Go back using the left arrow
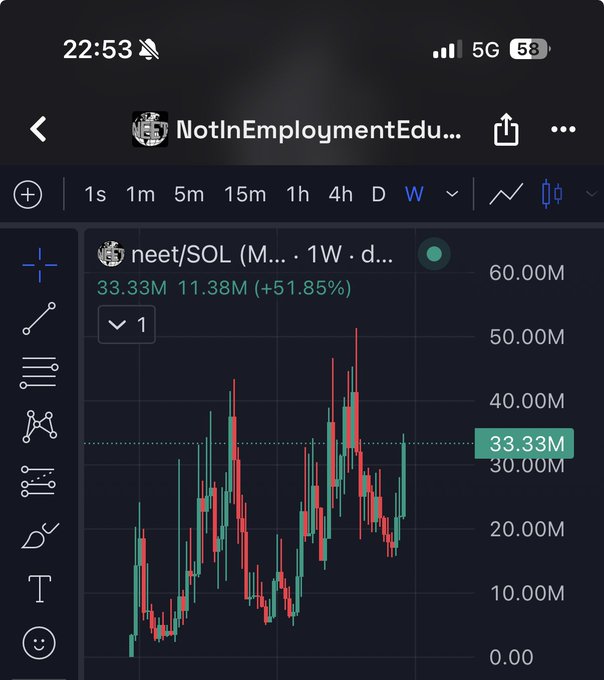Screen dimensions: 604x680 [38, 129]
